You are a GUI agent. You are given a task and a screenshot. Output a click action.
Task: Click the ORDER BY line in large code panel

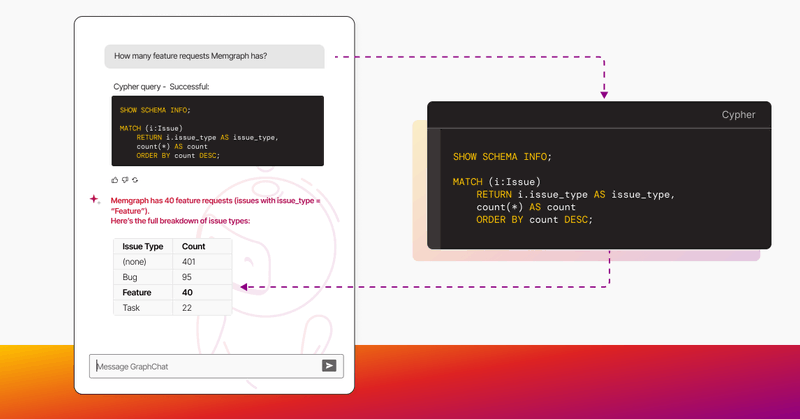(x=534, y=220)
